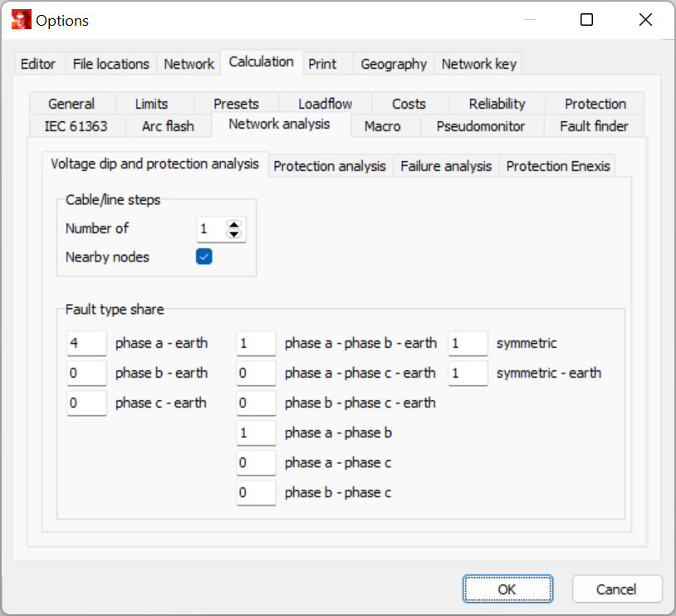The height and width of the screenshot is (616, 676).
Task: Click the phase a - phase b field
Action: (256, 433)
